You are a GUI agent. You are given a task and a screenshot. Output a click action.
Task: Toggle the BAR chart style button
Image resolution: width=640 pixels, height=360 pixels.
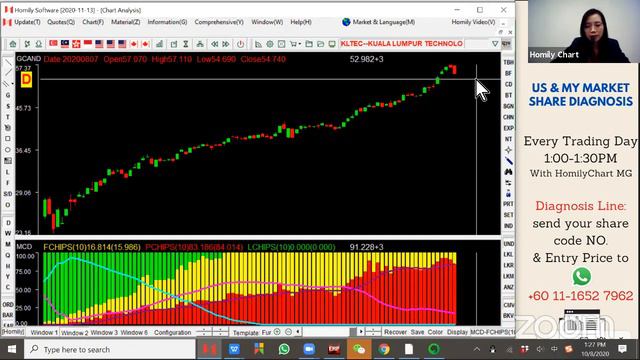(x=8, y=315)
